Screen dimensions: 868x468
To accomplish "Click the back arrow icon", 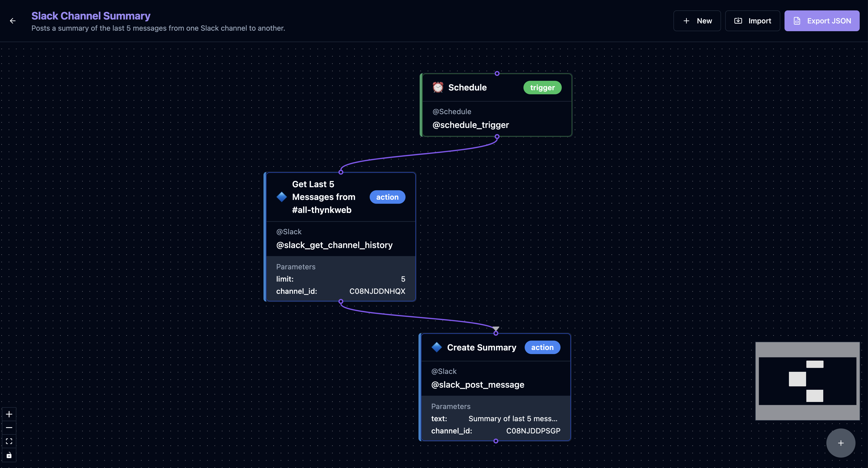I will click(x=13, y=21).
